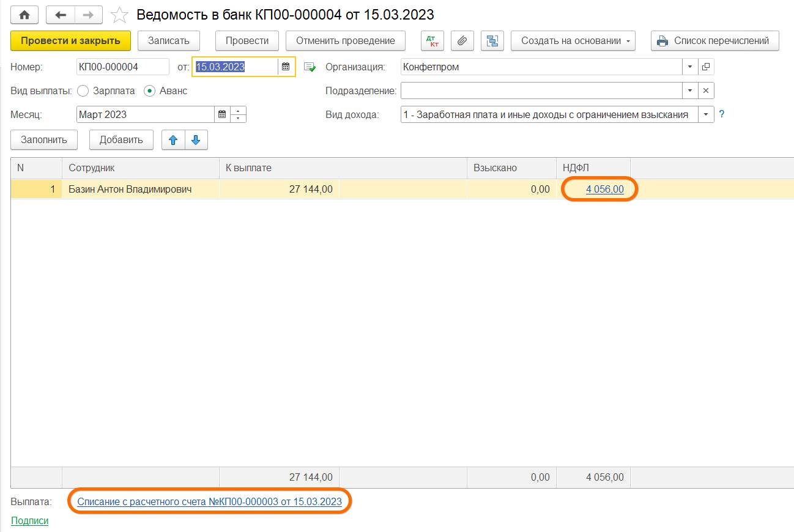Open the Создать на основании menu

click(573, 41)
